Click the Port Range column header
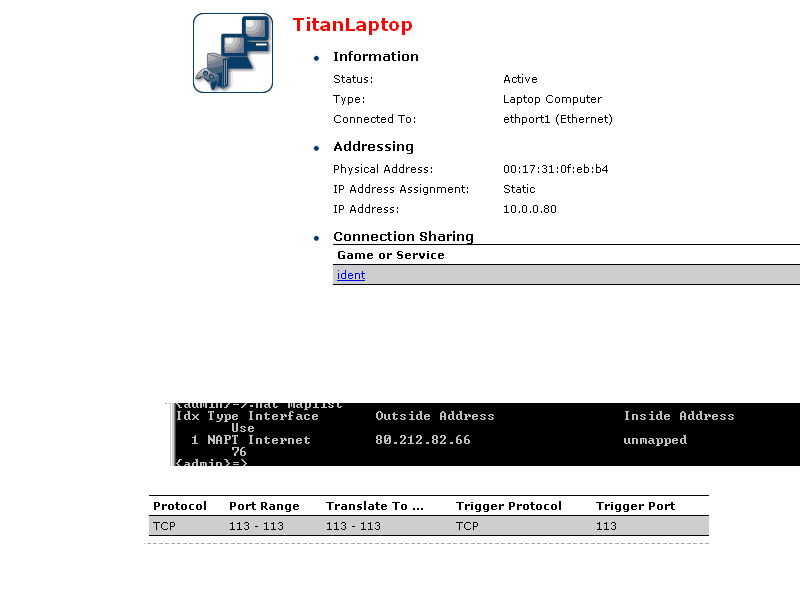Image resolution: width=800 pixels, height=600 pixels. pos(264,506)
